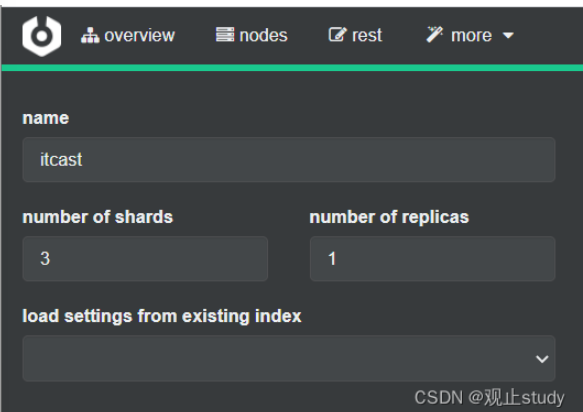Click the Cerebro hexagon logo
The image size is (583, 412).
tap(42, 36)
